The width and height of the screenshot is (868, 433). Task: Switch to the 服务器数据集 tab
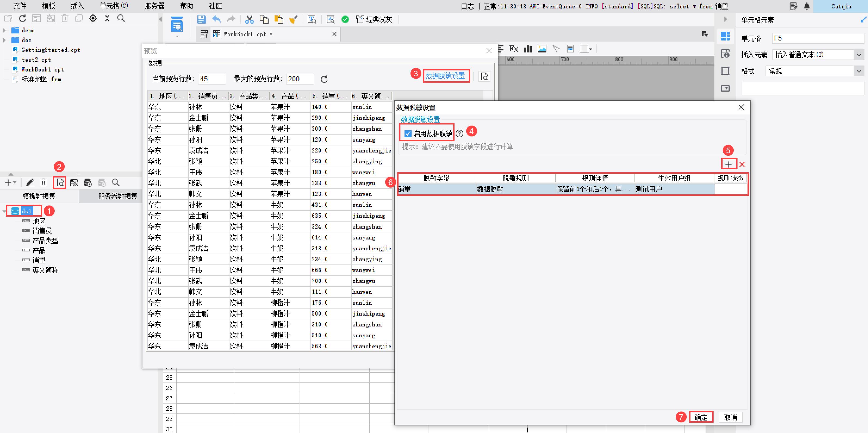[x=117, y=196]
